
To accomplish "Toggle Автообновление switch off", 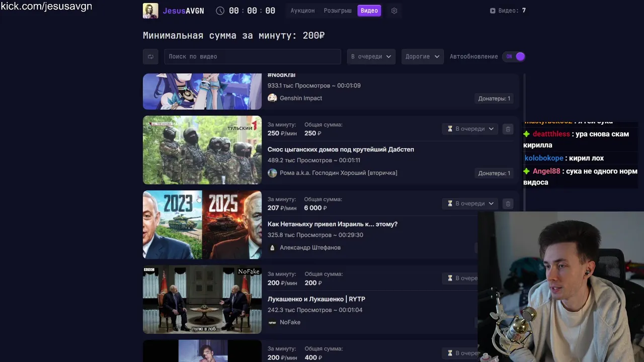I will [514, 56].
